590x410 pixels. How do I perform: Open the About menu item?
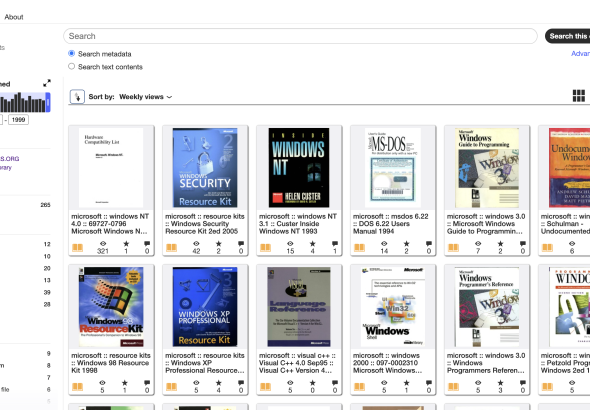[x=14, y=17]
